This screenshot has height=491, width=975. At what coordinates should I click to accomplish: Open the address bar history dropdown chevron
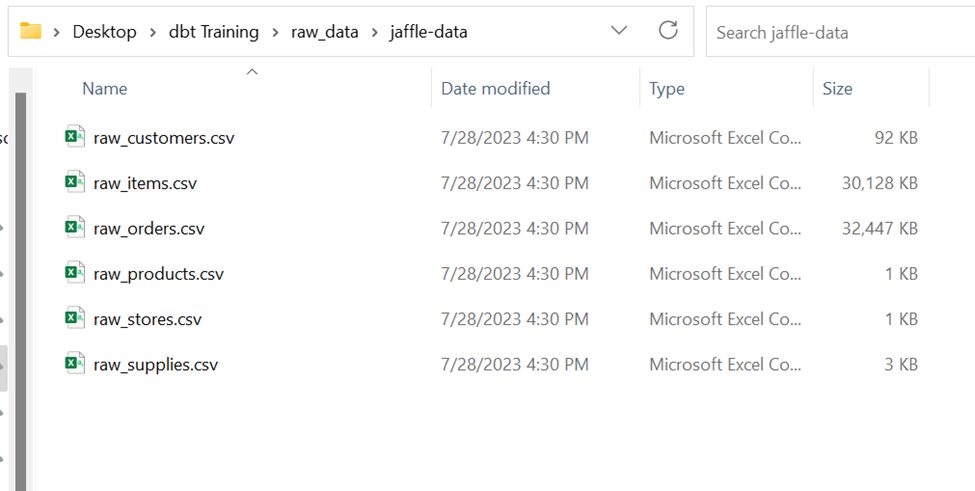pyautogui.click(x=619, y=30)
